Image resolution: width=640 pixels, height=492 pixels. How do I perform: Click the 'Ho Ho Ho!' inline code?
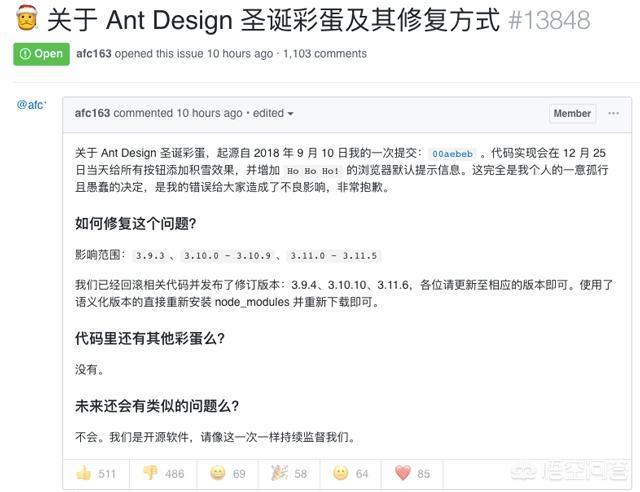click(x=313, y=171)
